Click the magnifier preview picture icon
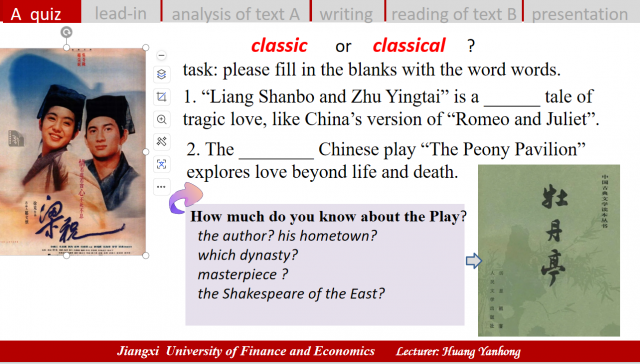This screenshot has width=640, height=364. click(x=162, y=120)
